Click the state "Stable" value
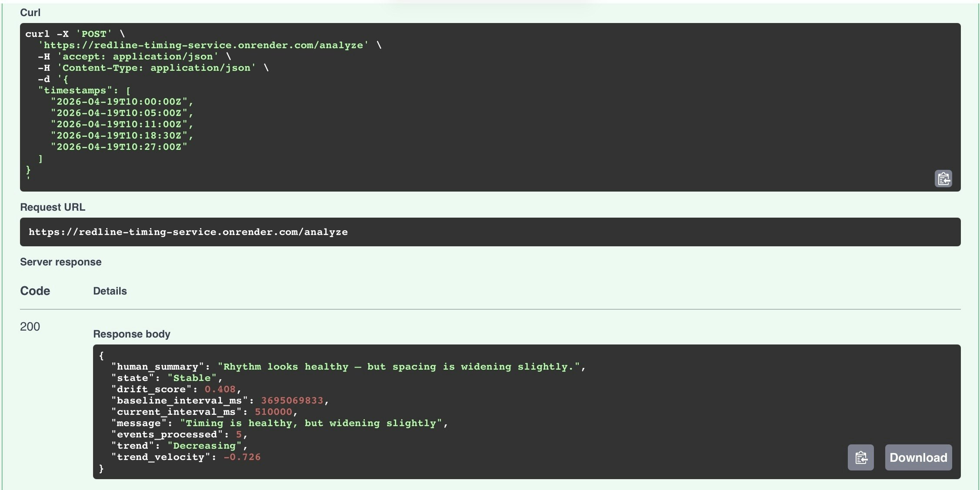The image size is (980, 490). [192, 378]
